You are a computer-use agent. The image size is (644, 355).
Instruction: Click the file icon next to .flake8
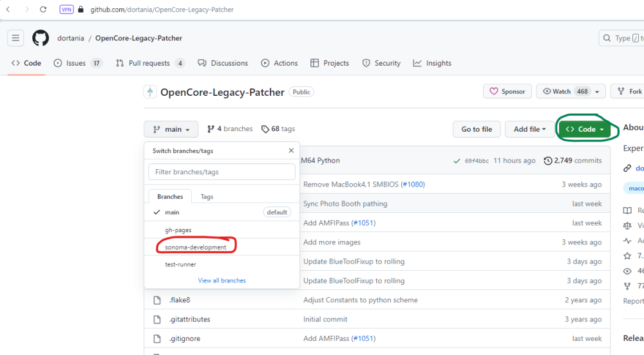click(x=157, y=300)
